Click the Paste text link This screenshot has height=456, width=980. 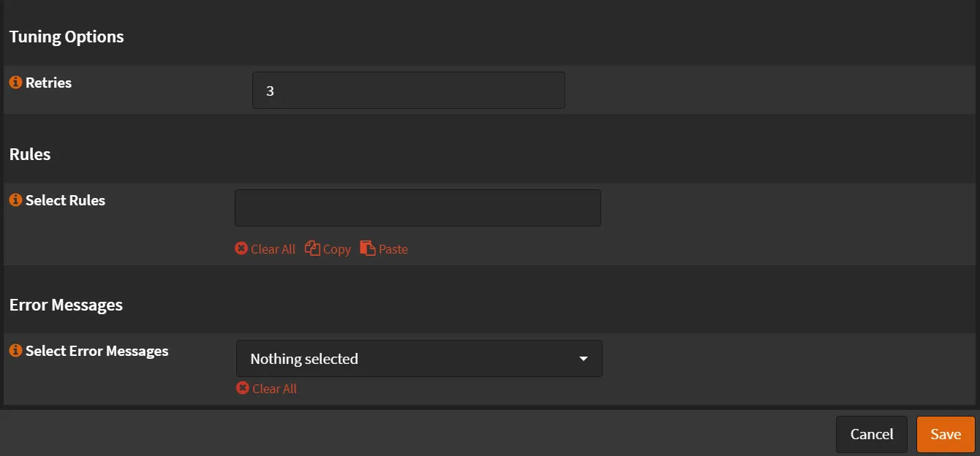(393, 249)
